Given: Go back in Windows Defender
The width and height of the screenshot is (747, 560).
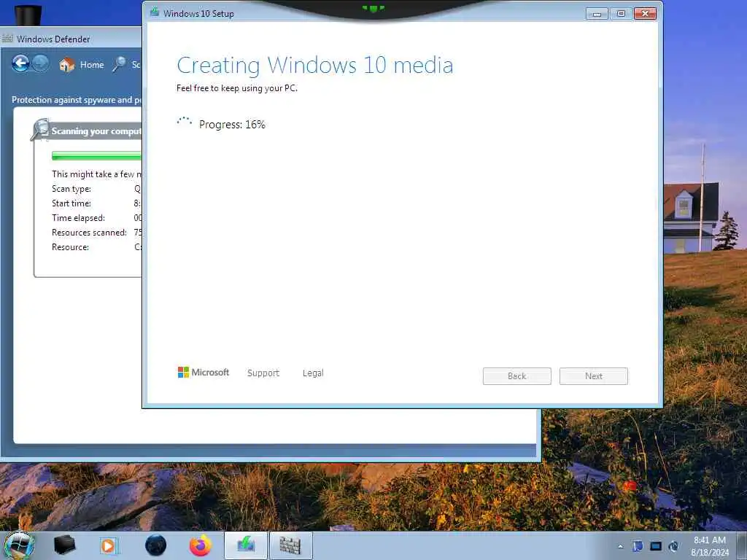Looking at the screenshot, I should click(x=20, y=63).
